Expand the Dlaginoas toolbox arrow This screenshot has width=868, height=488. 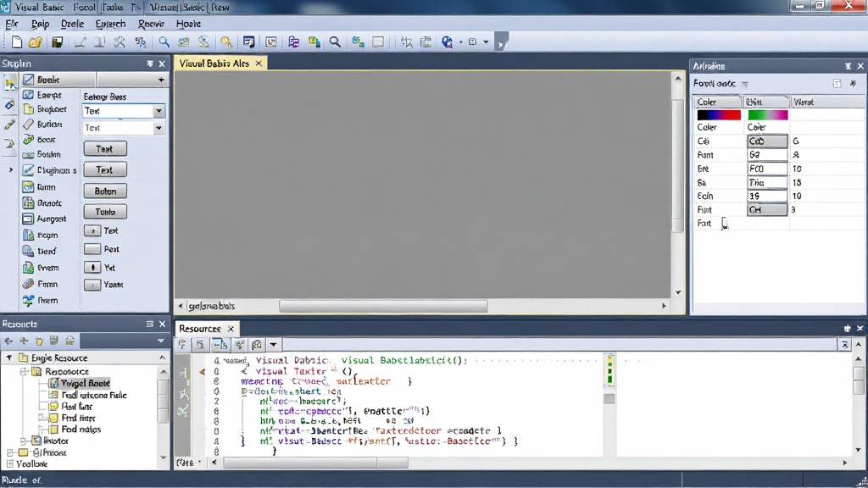pos(10,170)
